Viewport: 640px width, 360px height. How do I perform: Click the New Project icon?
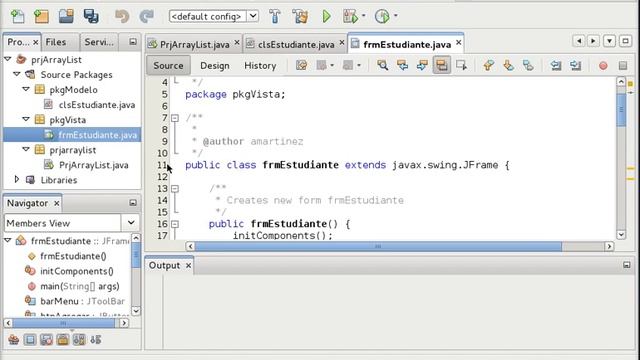click(41, 16)
